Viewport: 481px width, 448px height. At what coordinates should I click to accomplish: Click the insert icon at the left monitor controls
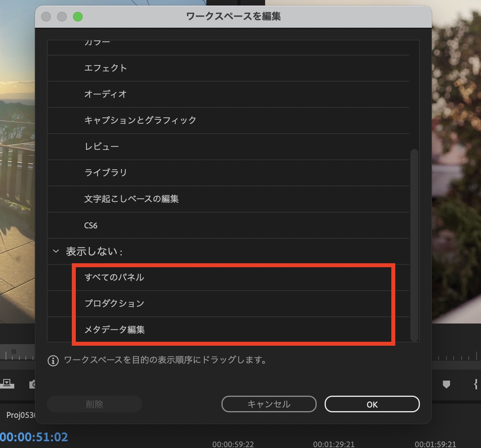point(7,384)
